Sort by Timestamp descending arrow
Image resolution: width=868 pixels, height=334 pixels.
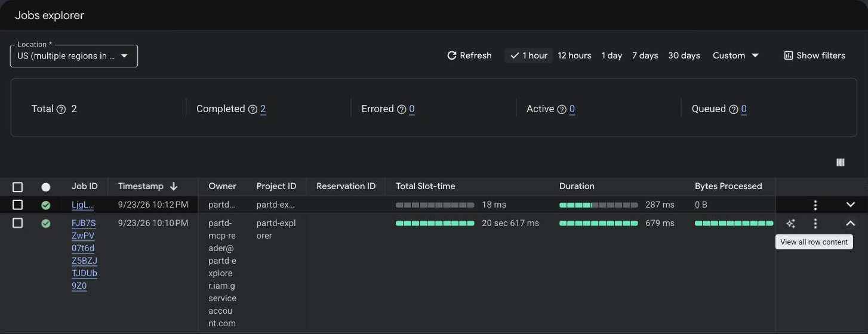coord(174,186)
